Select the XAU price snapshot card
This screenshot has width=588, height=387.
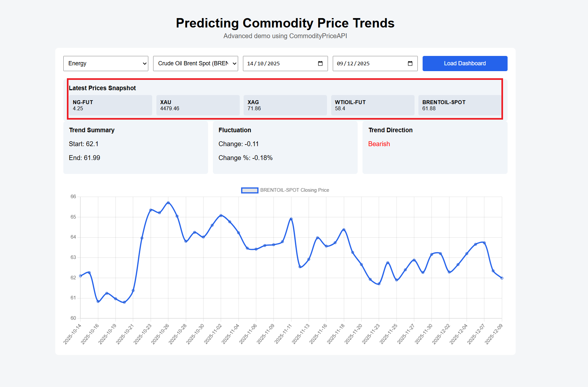pos(198,105)
